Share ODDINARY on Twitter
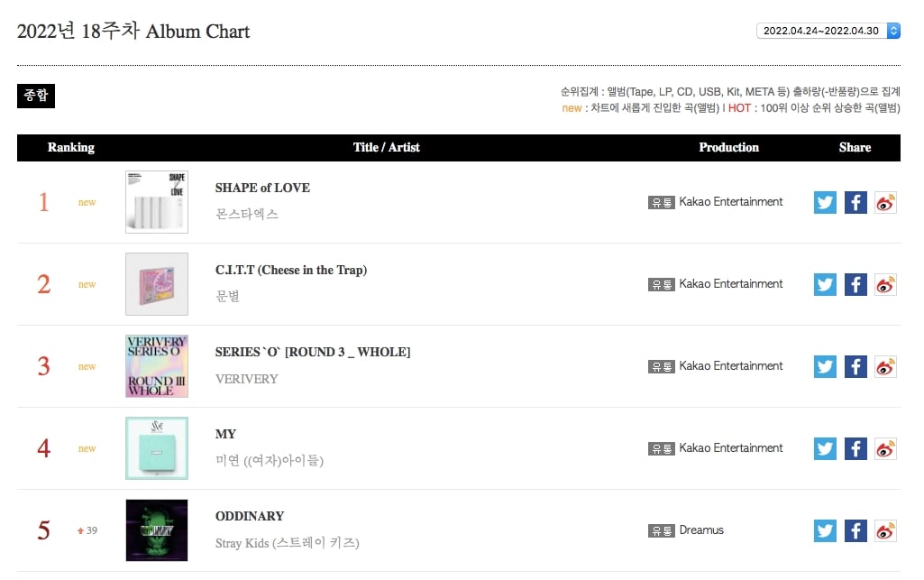This screenshot has width=924, height=580. (x=825, y=529)
